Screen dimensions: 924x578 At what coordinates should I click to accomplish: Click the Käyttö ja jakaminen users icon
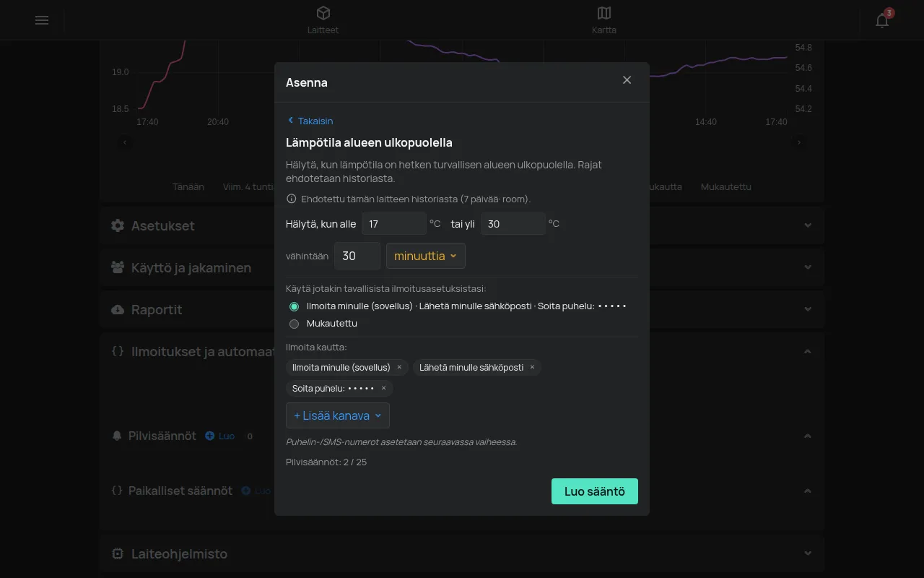pyautogui.click(x=118, y=267)
